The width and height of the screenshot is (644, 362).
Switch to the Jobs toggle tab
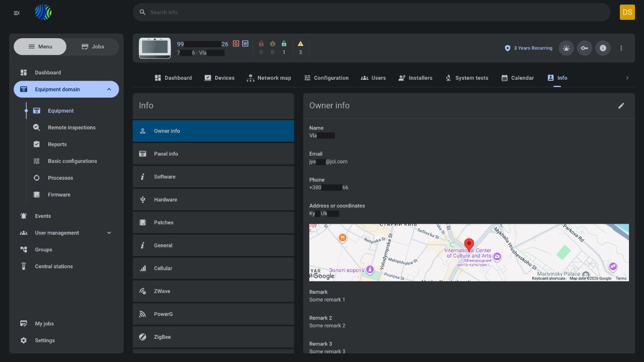coord(93,46)
